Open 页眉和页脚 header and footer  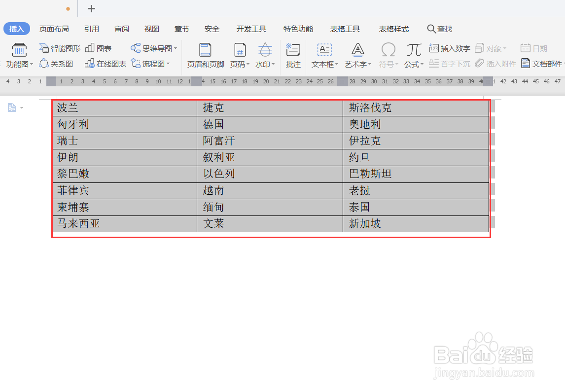[206, 56]
